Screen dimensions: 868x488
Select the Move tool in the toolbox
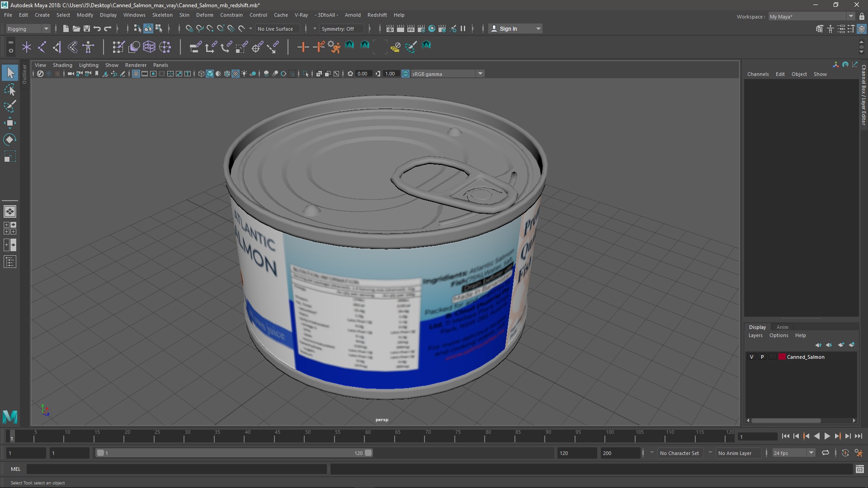9,123
